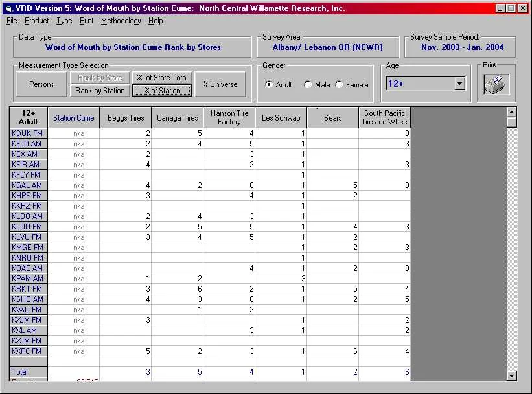Open the File menu
The image size is (532, 394).
click(x=12, y=21)
